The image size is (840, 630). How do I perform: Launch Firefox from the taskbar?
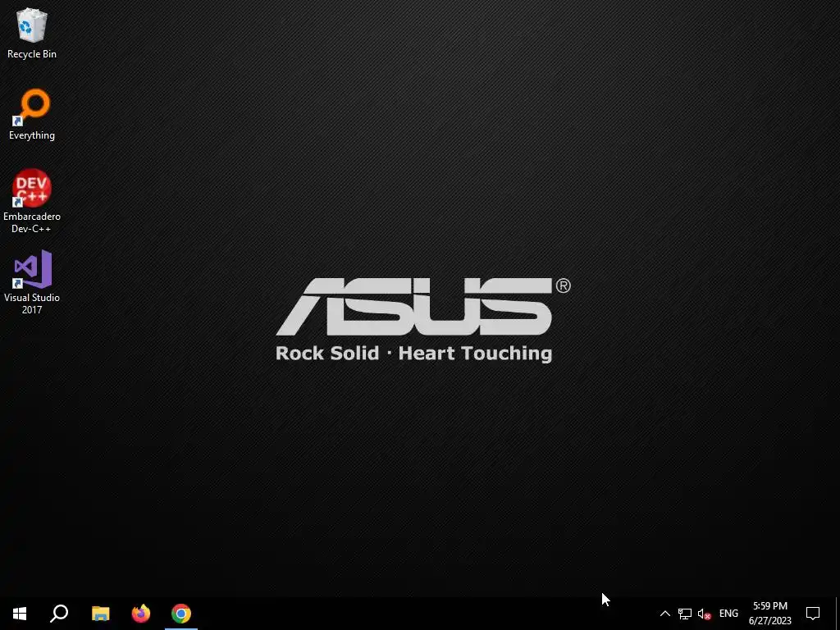pos(141,614)
